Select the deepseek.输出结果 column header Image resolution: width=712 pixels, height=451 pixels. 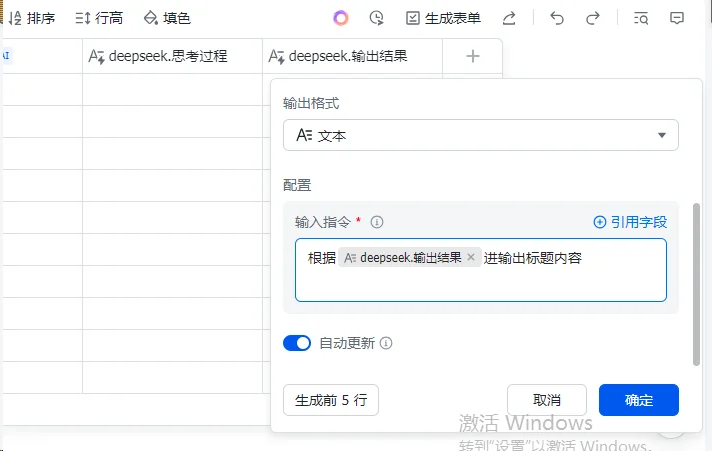pos(352,56)
